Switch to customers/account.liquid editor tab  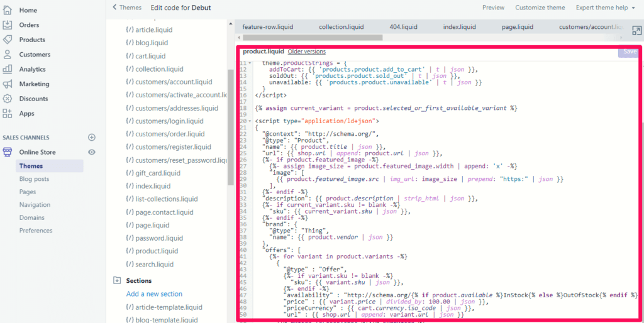click(591, 27)
